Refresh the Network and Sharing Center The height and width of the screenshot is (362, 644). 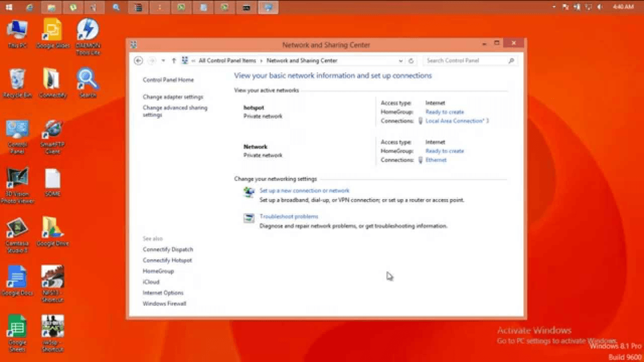point(411,61)
